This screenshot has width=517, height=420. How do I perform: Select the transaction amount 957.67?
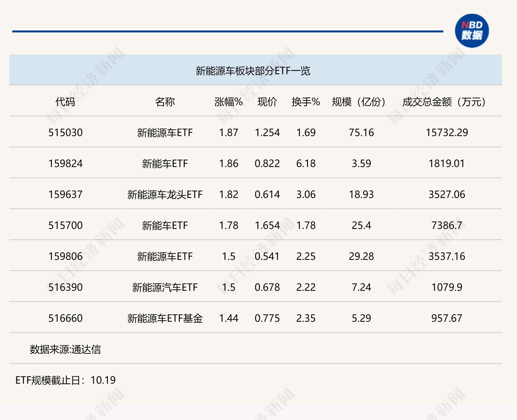[x=447, y=318]
